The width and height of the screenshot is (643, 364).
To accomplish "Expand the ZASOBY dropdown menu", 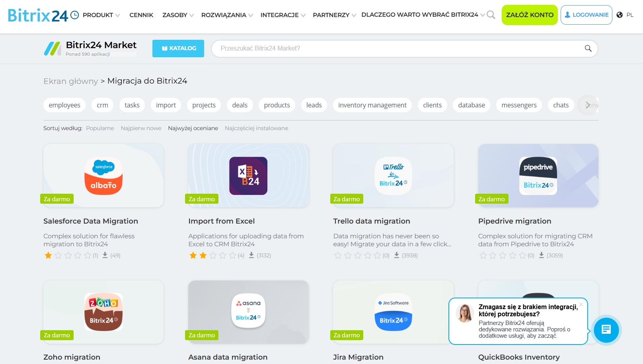I will 178,15.
